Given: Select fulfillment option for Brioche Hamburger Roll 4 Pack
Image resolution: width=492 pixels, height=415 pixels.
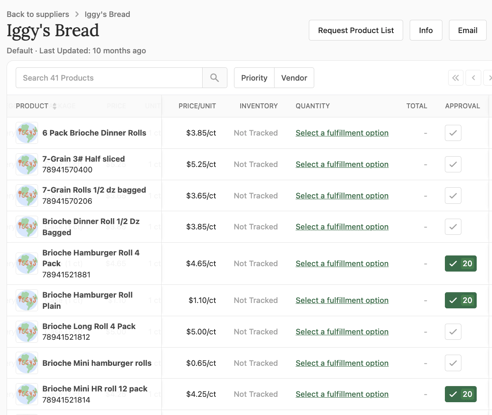Looking at the screenshot, I should tap(342, 263).
